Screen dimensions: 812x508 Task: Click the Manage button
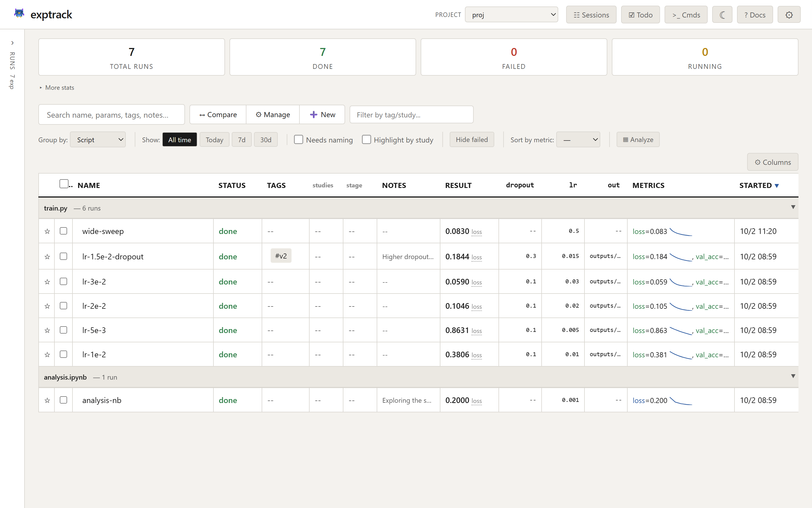tap(273, 115)
